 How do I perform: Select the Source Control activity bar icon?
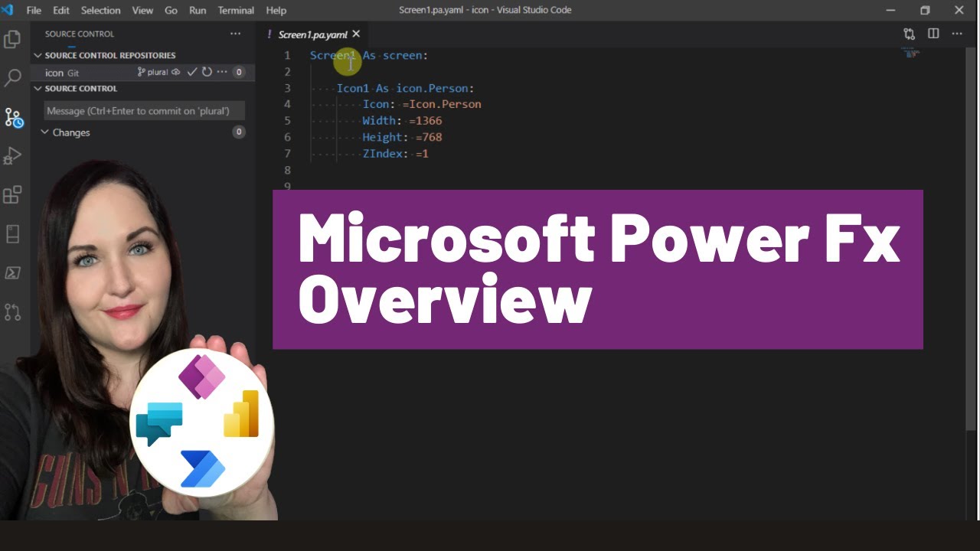point(14,117)
